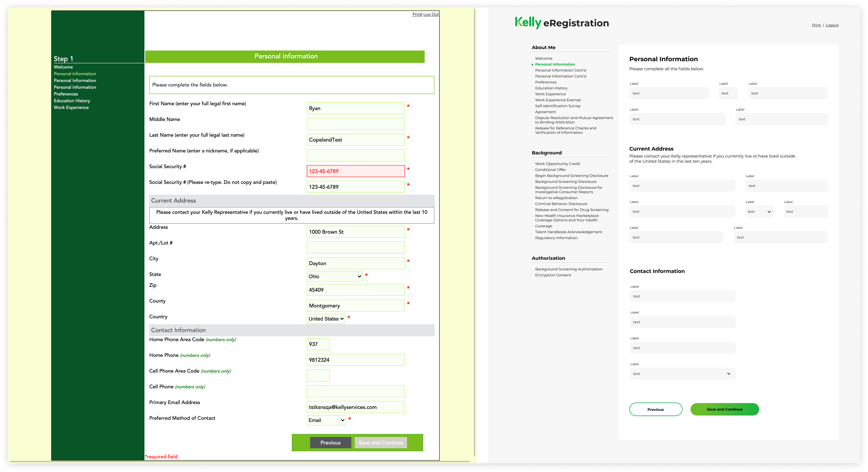Click the City field containing Dayton
Screen dimensions: 868x472
click(356, 263)
